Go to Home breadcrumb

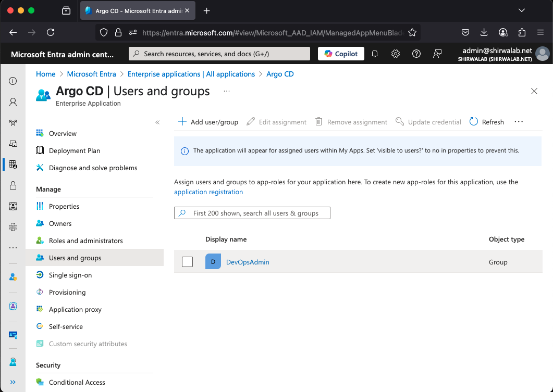coord(45,74)
